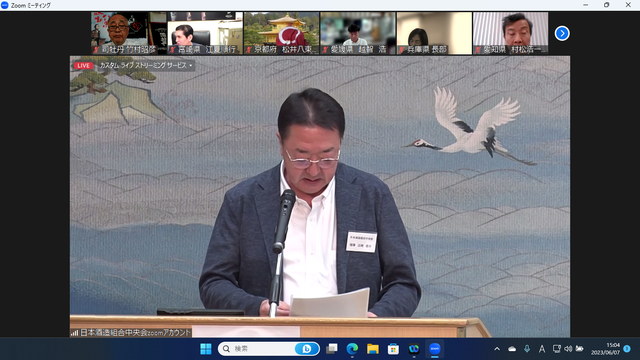Viewport: 640px width, 360px height.
Task: Expand the hidden system tray icons chevron
Action: click(x=497, y=349)
